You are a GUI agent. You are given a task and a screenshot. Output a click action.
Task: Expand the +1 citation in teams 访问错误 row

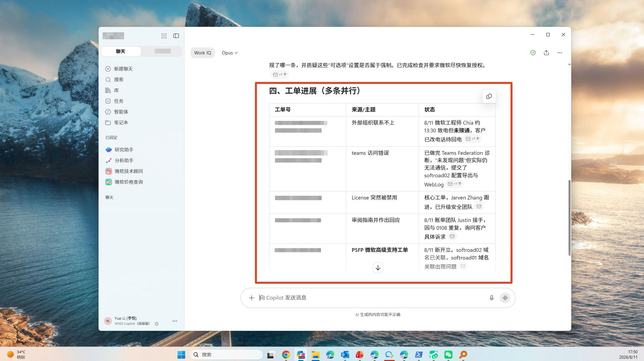(x=455, y=184)
